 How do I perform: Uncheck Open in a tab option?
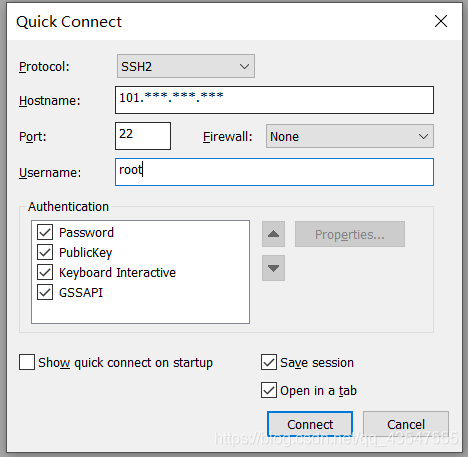269,390
